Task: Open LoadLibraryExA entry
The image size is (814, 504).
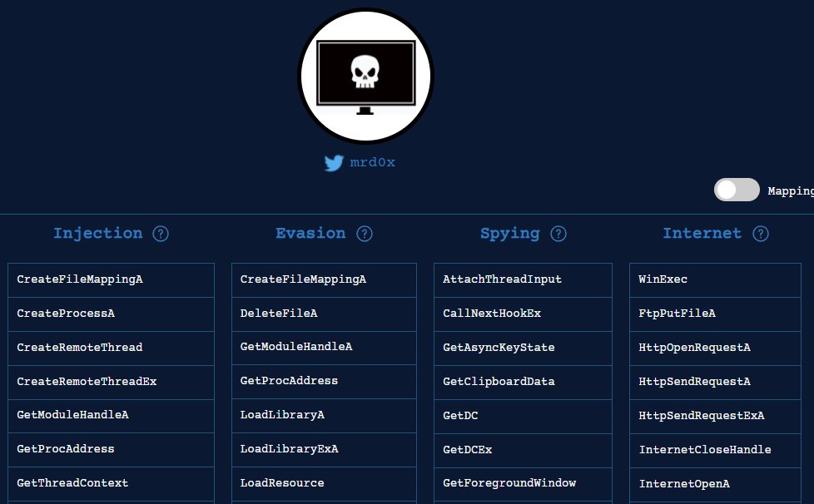Action: (x=324, y=450)
